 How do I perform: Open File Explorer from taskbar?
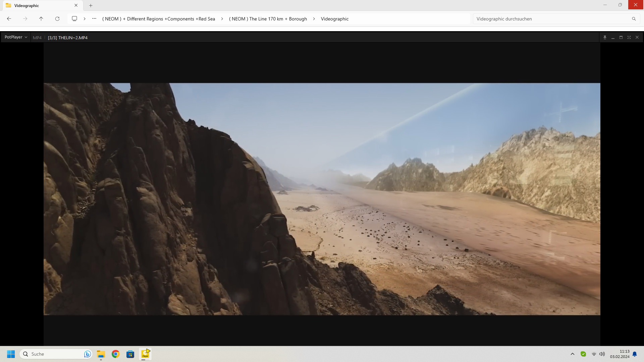tap(101, 354)
